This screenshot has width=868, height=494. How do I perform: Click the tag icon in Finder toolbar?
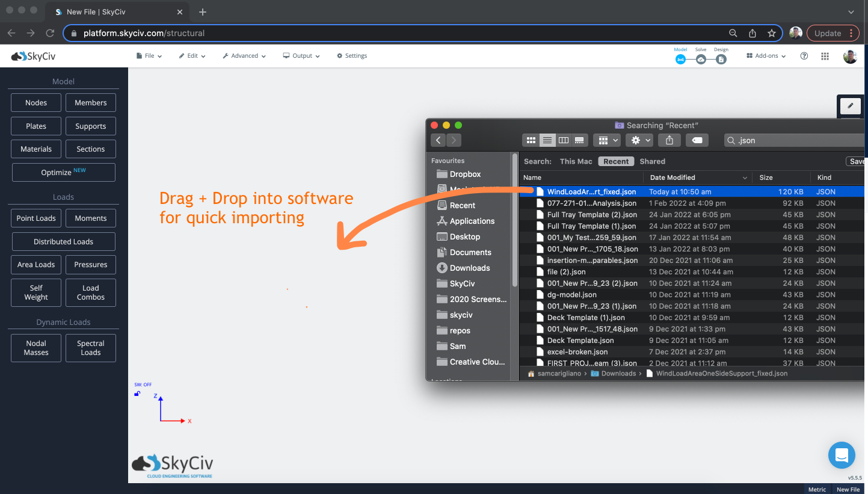point(697,140)
